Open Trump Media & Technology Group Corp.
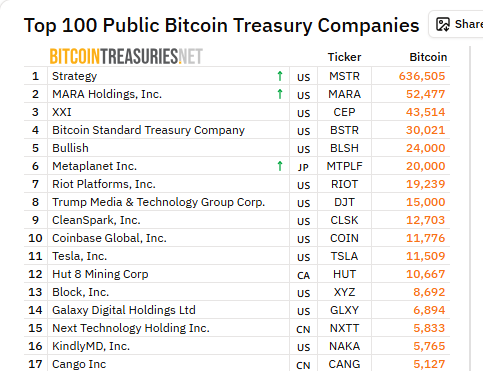The image size is (483, 371). (x=158, y=202)
